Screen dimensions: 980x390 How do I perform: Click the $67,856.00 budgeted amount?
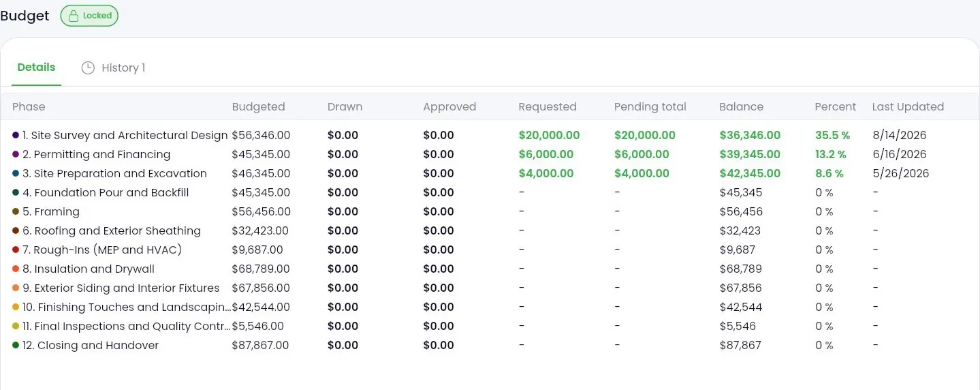[261, 288]
